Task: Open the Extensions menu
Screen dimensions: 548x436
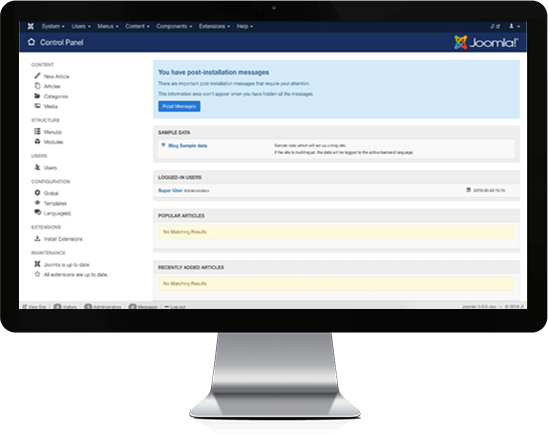Action: click(x=214, y=26)
